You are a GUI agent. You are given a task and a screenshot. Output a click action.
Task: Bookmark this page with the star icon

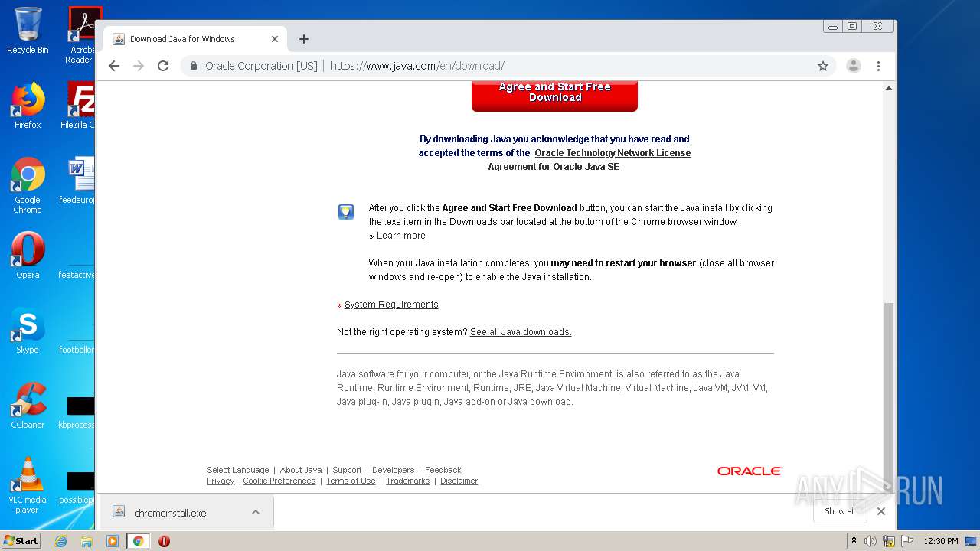tap(823, 66)
